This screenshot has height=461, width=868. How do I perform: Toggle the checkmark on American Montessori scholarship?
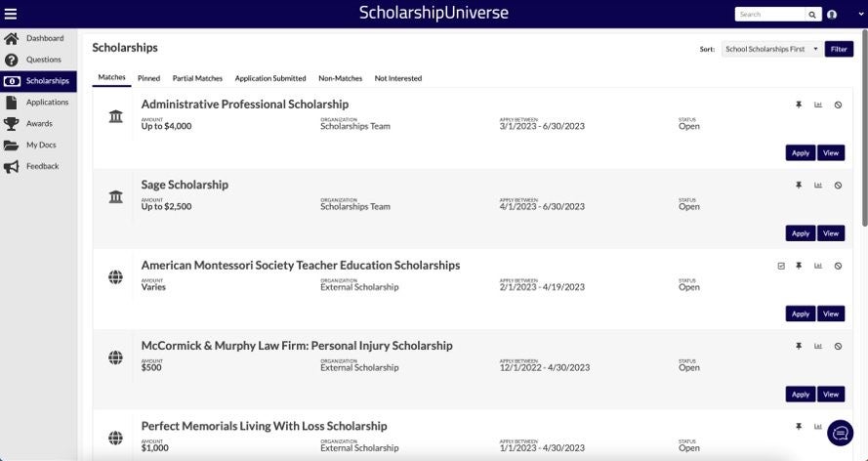781,266
